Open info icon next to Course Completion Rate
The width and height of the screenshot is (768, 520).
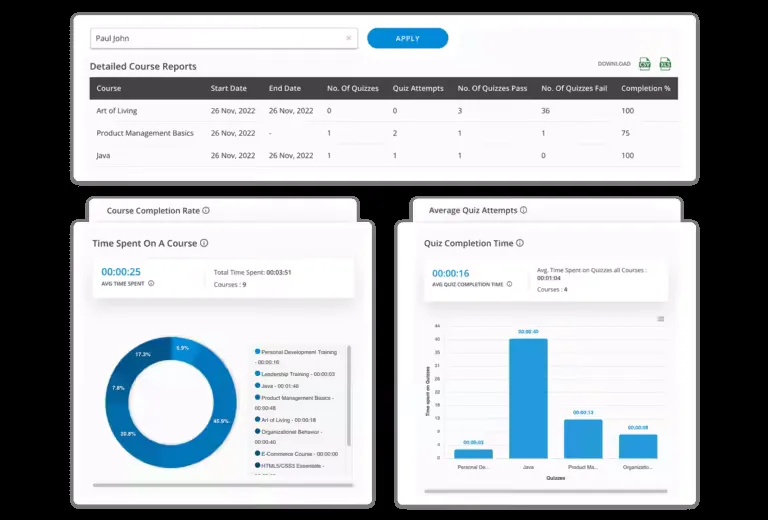206,211
